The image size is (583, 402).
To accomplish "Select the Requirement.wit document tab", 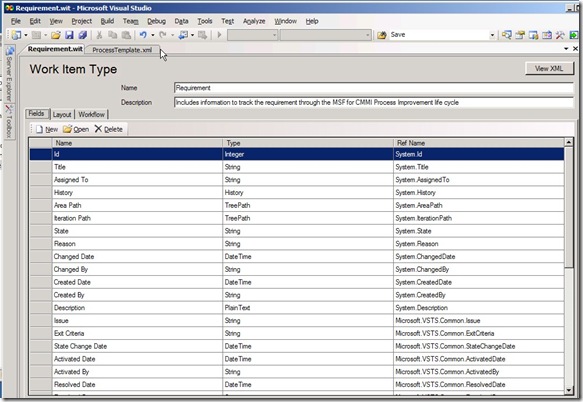I will point(55,49).
